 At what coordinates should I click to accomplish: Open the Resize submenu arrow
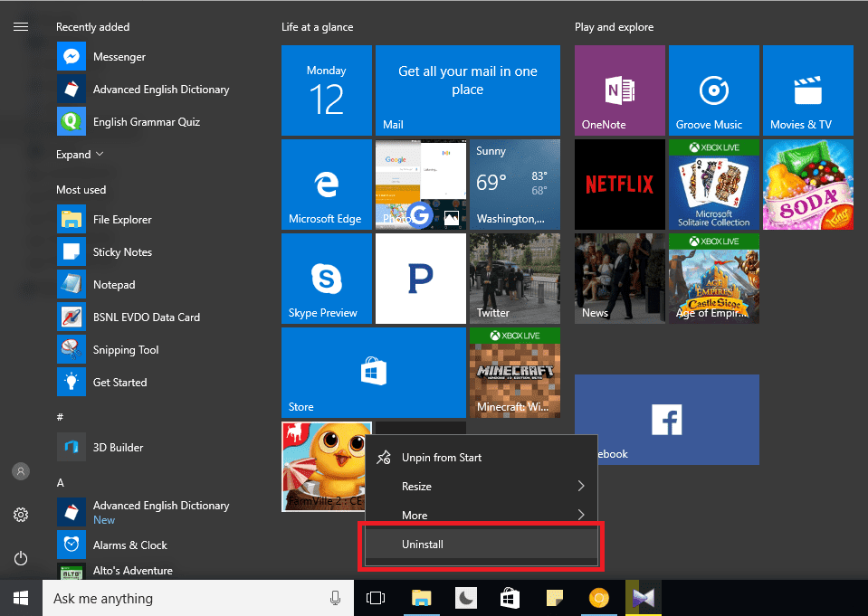tap(581, 486)
